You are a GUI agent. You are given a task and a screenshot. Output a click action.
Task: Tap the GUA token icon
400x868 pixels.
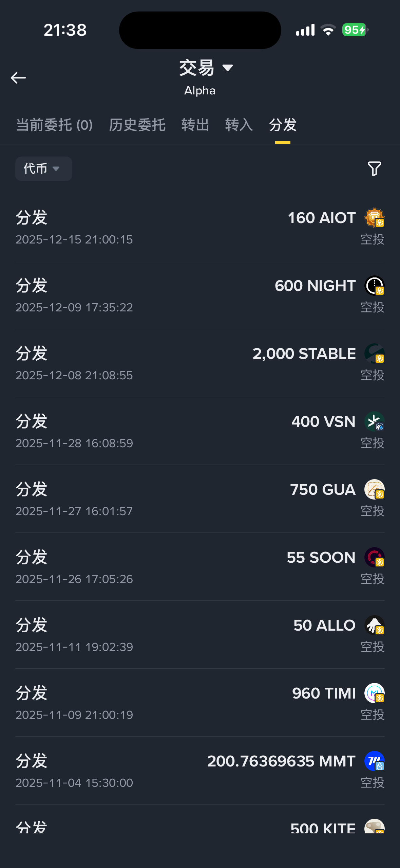pyautogui.click(x=374, y=489)
